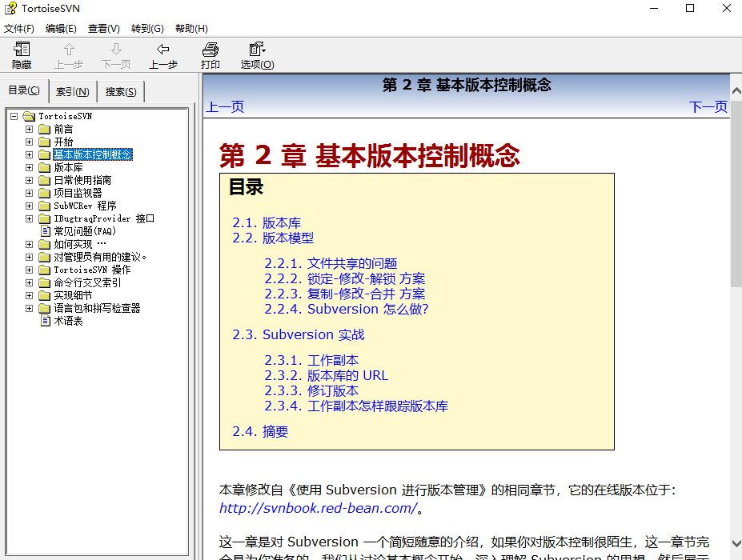Open the 查看(V) menu
The image size is (742, 560).
[x=103, y=28]
